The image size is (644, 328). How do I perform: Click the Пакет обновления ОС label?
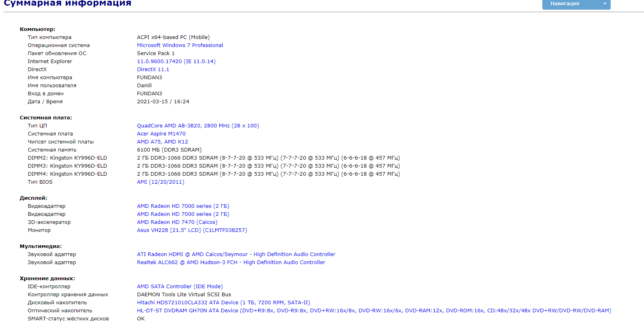click(x=57, y=53)
